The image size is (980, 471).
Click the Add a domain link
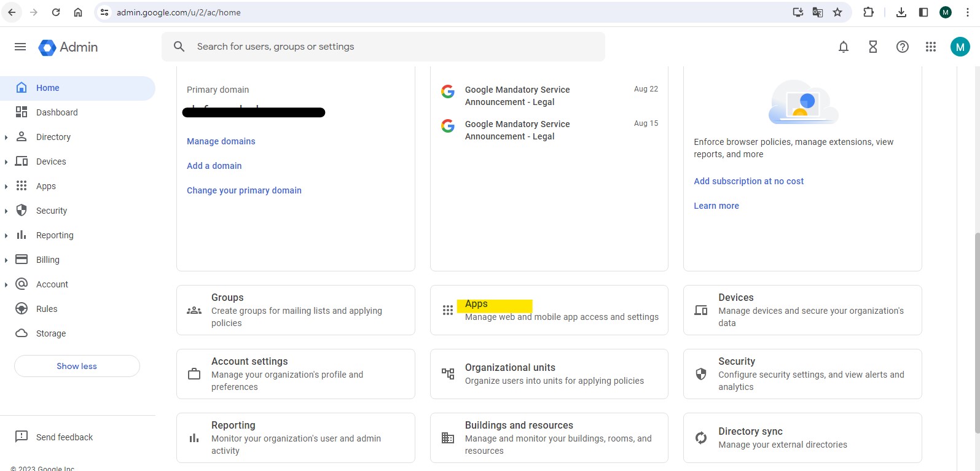coord(214,166)
